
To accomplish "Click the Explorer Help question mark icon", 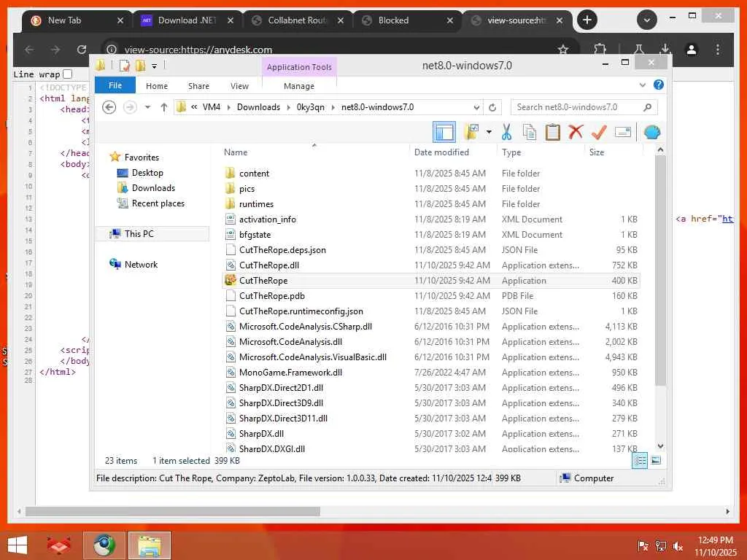I will (659, 85).
